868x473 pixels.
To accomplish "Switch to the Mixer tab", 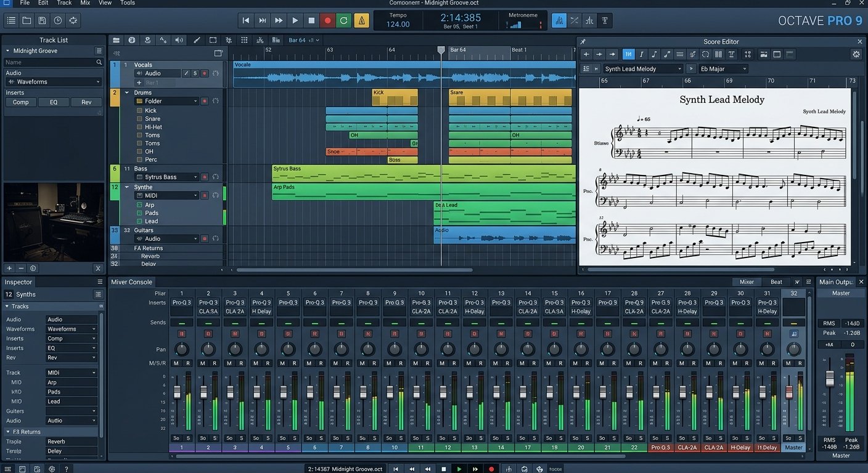I will [x=747, y=282].
